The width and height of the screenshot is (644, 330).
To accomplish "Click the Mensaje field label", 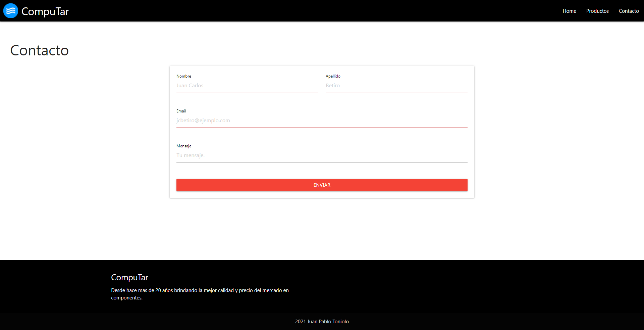I will pos(184,146).
